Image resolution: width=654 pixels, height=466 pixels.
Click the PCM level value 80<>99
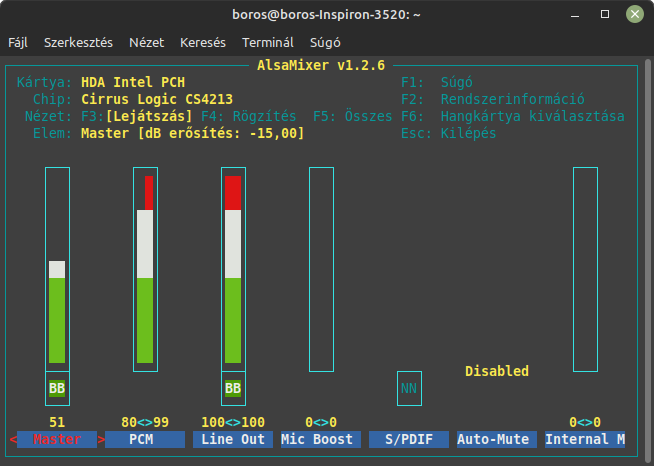tap(145, 422)
